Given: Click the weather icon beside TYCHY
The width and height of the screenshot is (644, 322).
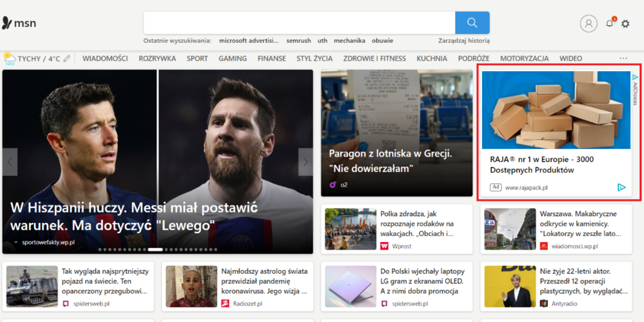Looking at the screenshot, I should click(x=9, y=58).
